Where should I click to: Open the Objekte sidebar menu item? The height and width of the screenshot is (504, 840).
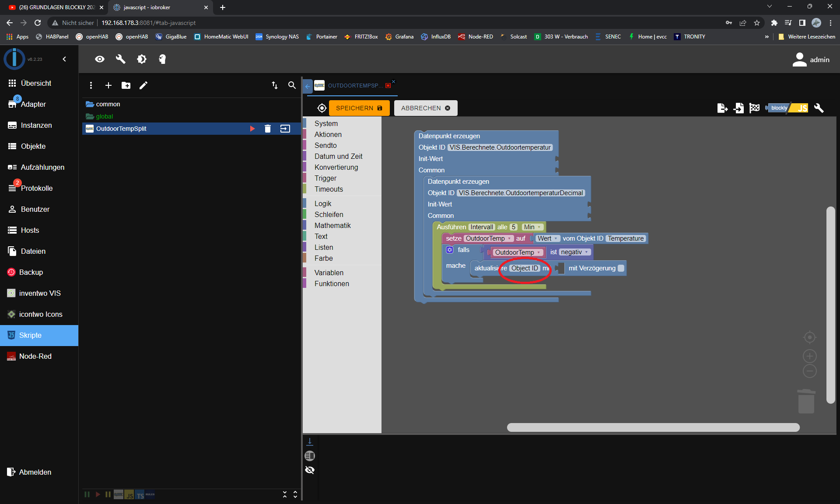[x=33, y=146]
